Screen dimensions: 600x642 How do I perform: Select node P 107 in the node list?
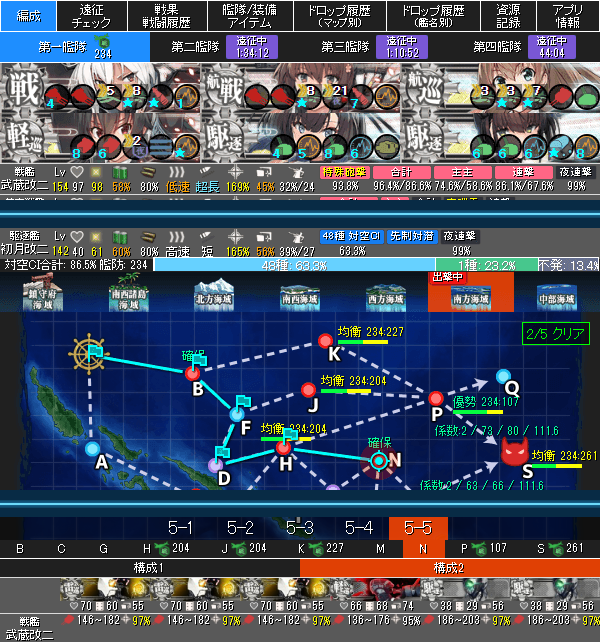(484, 549)
